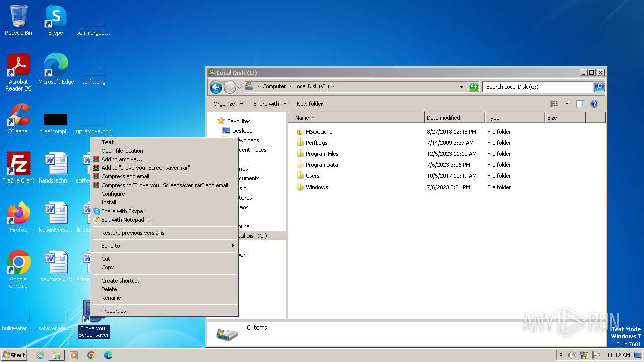The image size is (644, 362).
Task: Open the Recycle Bin desktop icon
Action: point(18,20)
